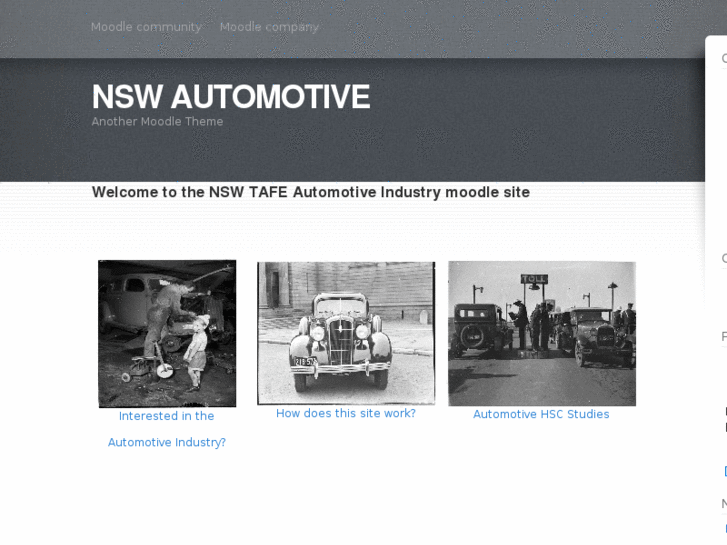
Task: Open 'Automotive HSC Studies' link
Action: tap(541, 414)
